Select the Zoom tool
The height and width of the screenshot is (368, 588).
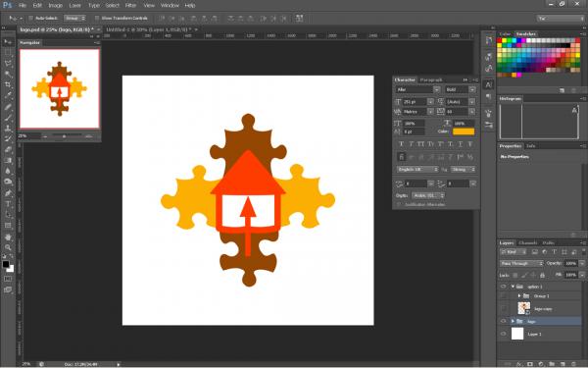click(8, 247)
